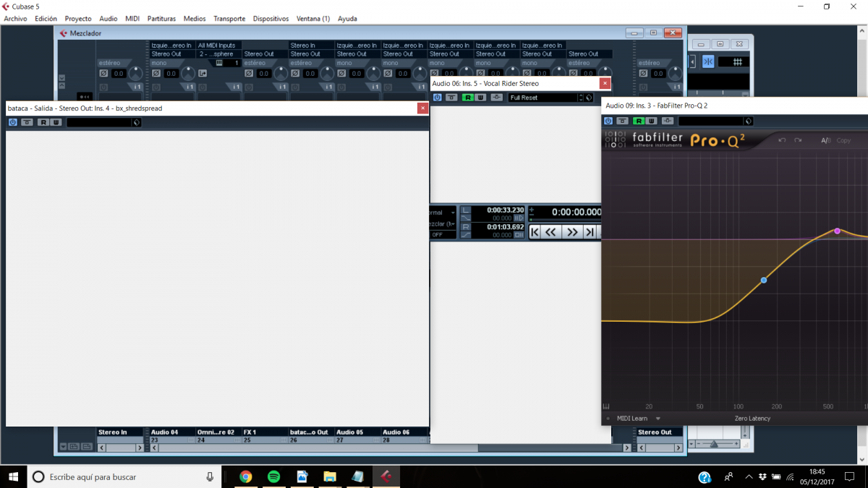The width and height of the screenshot is (868, 488).
Task: Open Windows Start menu
Action: 13,476
